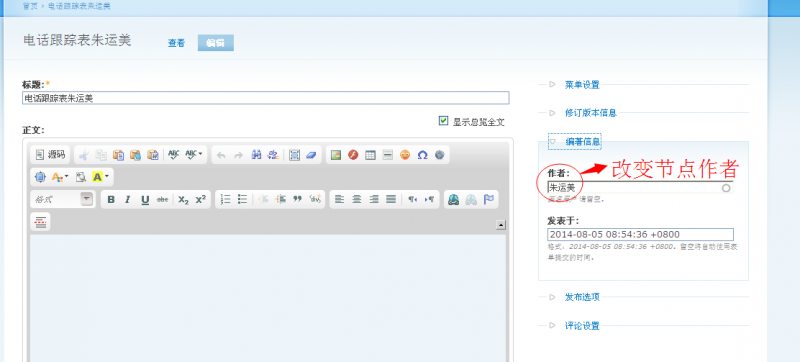Click the Redo arrow icon

click(238, 155)
